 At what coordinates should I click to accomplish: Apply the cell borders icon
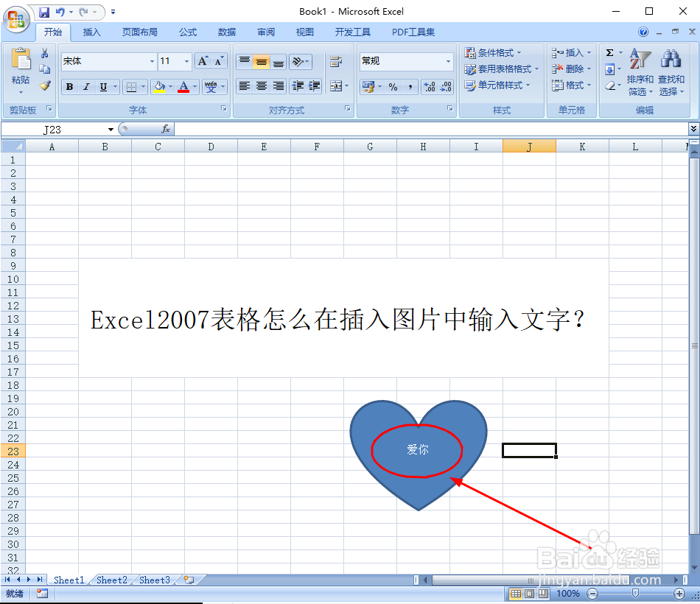[x=131, y=87]
